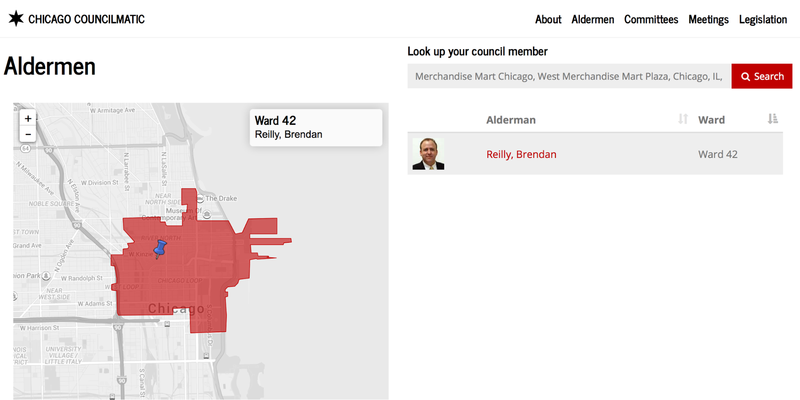Click the blue pushpin map marker
The width and height of the screenshot is (800, 400).
(159, 247)
